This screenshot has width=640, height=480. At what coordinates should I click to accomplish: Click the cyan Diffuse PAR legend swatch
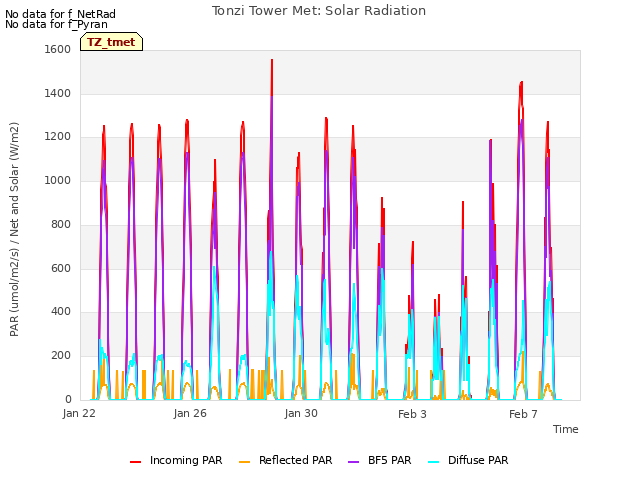(434, 462)
